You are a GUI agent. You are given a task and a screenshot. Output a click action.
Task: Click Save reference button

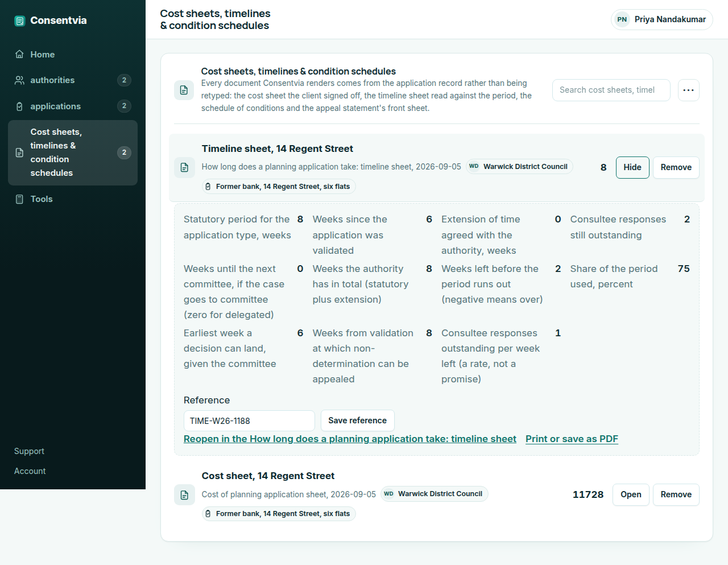(357, 420)
